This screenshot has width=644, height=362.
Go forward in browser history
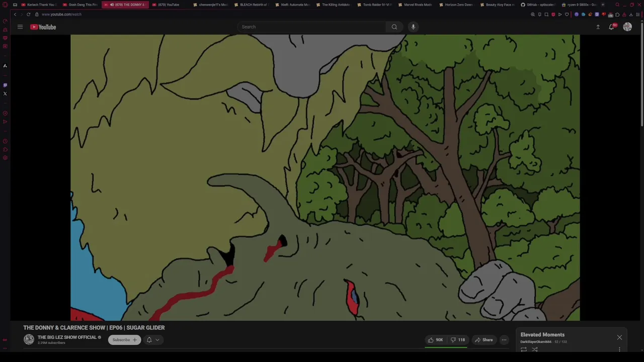click(22, 14)
